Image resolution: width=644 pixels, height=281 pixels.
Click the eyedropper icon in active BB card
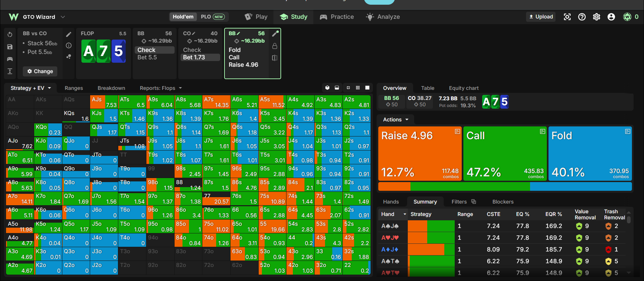(275, 34)
